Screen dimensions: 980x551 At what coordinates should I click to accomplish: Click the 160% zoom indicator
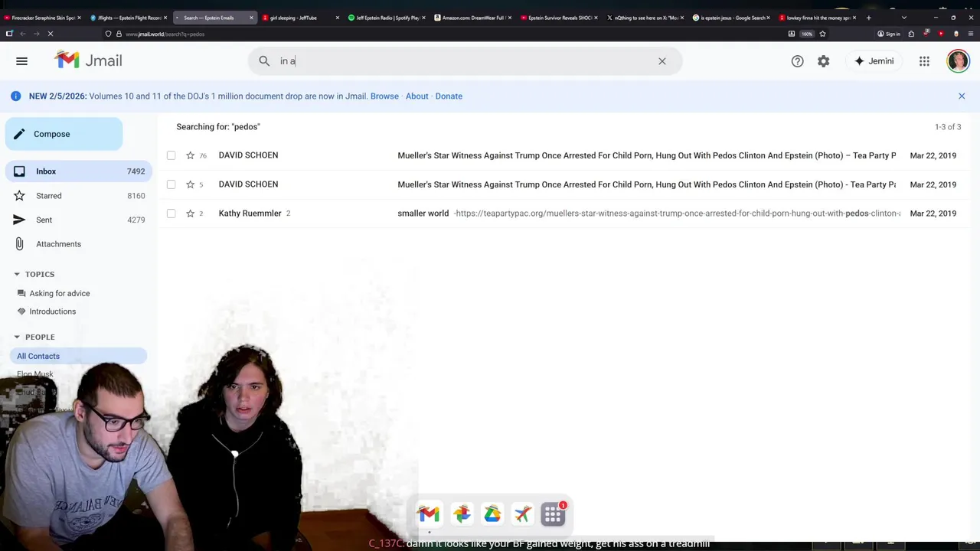pos(807,34)
